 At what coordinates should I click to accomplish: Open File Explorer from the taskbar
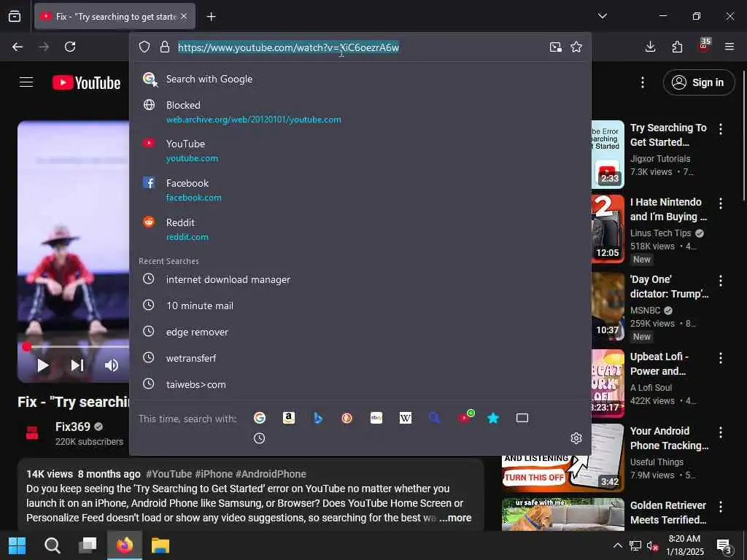coord(160,545)
